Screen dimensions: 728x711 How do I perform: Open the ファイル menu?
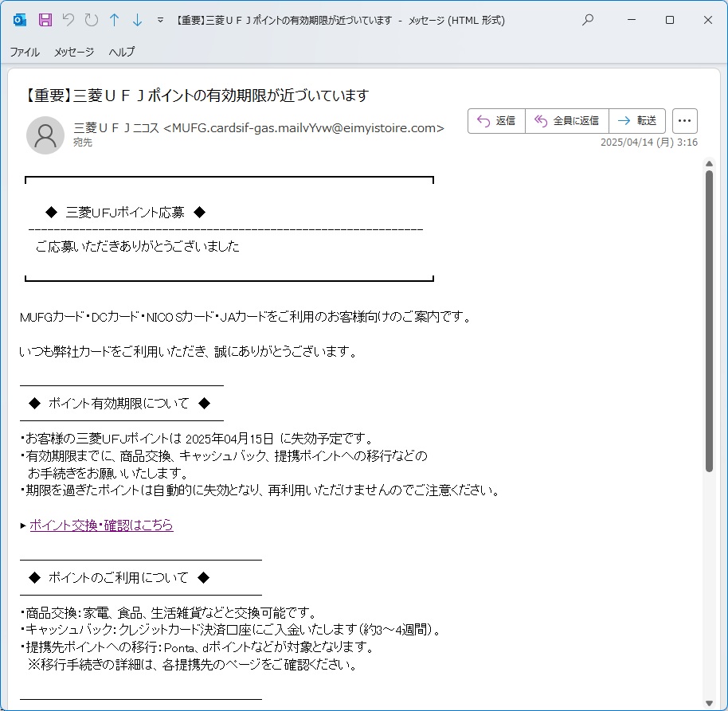(25, 52)
